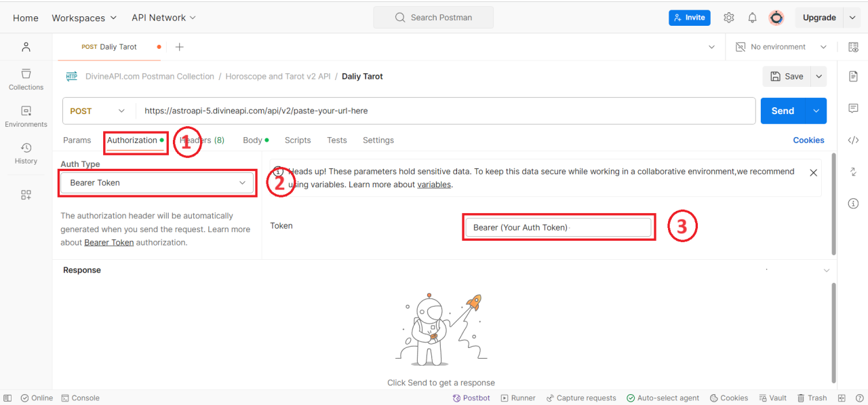Click the user profile icon in sidebar

[26, 47]
